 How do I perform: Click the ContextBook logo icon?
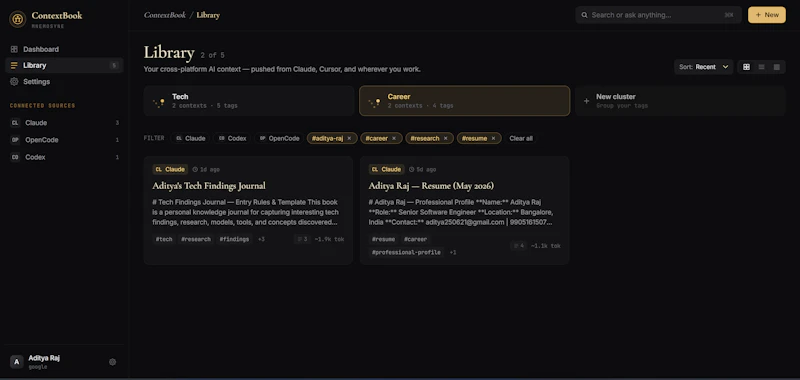tap(17, 19)
